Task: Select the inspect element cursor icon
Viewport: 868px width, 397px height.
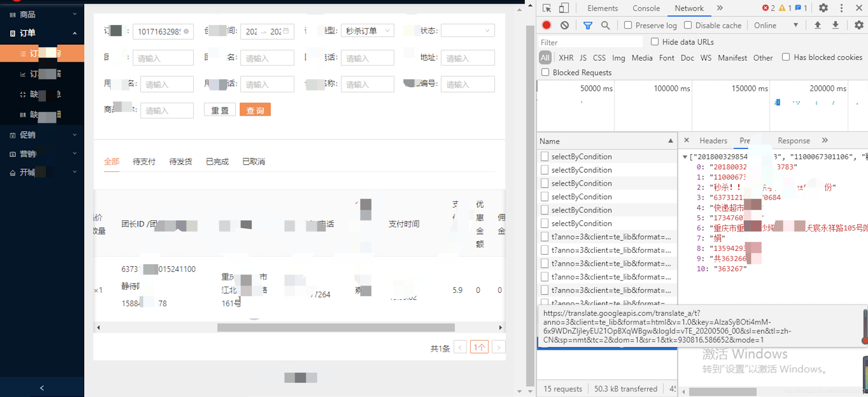Action: pyautogui.click(x=547, y=8)
